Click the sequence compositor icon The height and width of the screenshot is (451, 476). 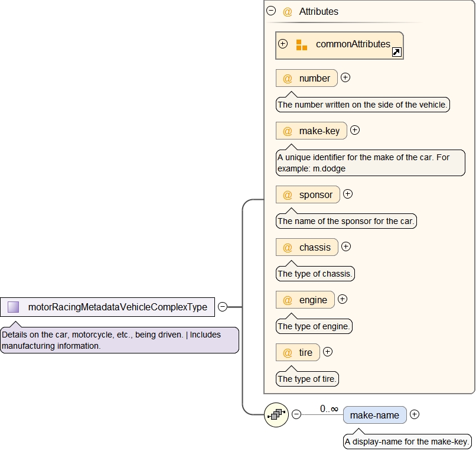(276, 415)
